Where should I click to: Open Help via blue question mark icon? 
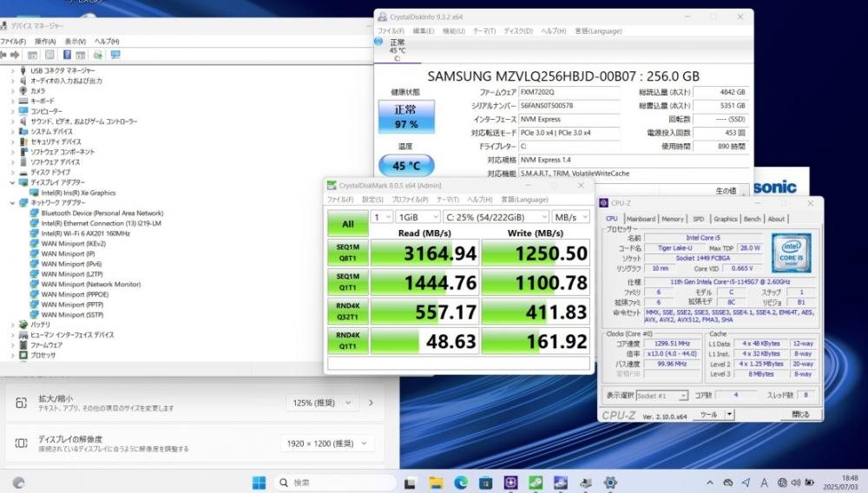pos(67,55)
